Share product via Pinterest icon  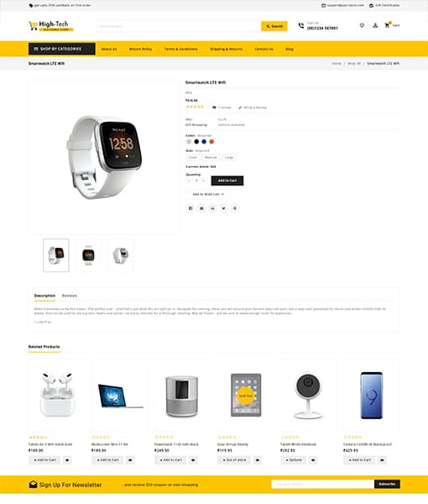[235, 208]
